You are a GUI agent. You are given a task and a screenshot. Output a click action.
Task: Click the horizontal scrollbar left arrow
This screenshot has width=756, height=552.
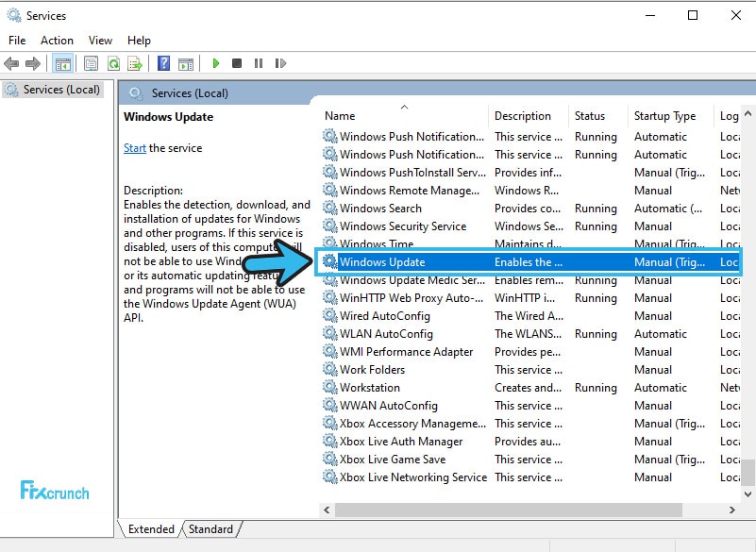click(327, 510)
